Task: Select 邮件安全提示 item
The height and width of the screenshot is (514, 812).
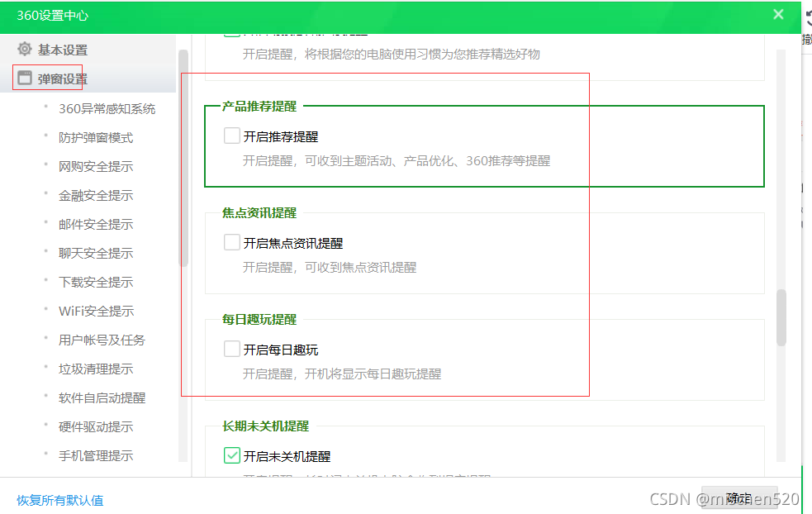Action: coord(96,224)
